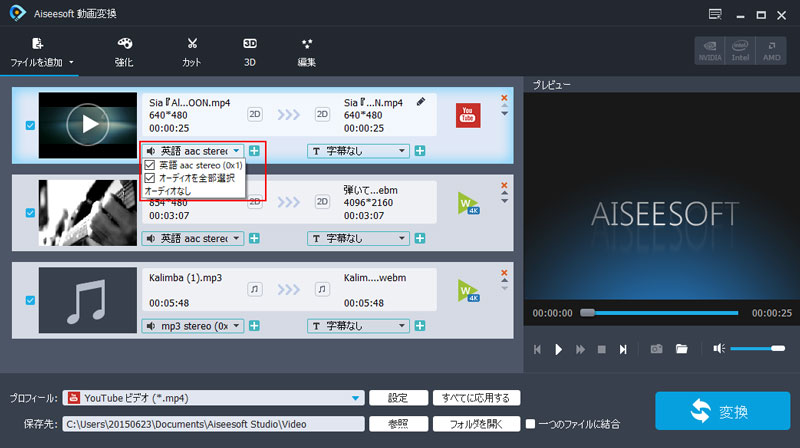Click the preview seek bar
Viewport: 800px width, 448px height.
point(661,313)
